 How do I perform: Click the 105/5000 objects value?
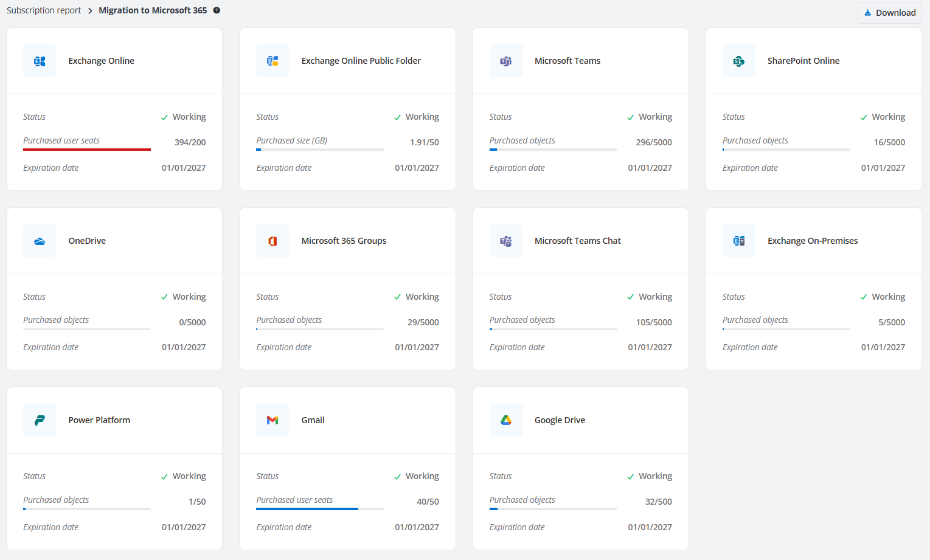click(654, 322)
